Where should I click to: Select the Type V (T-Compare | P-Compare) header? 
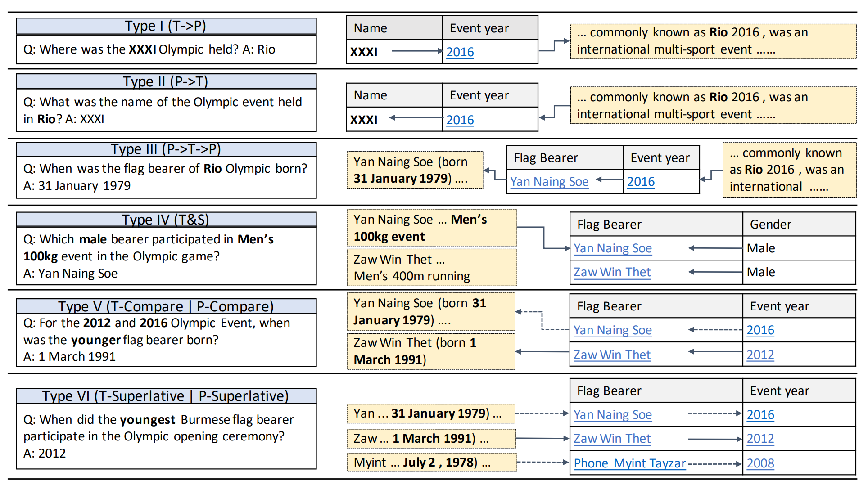tap(166, 306)
